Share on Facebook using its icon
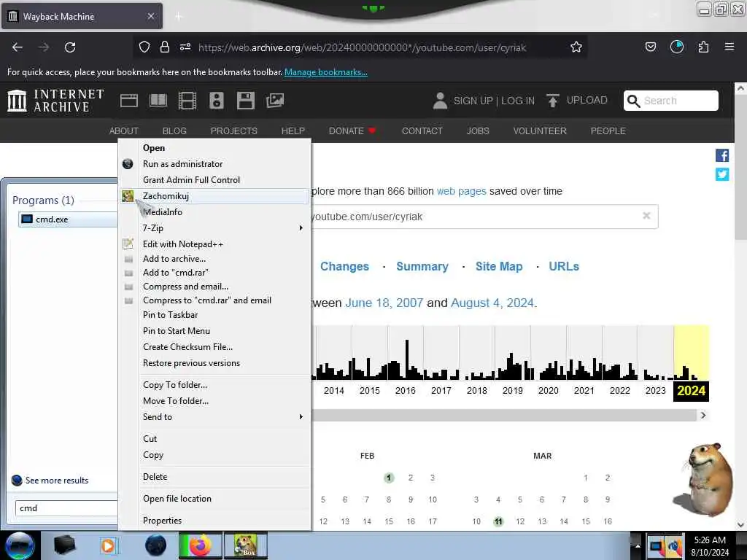 coord(722,156)
